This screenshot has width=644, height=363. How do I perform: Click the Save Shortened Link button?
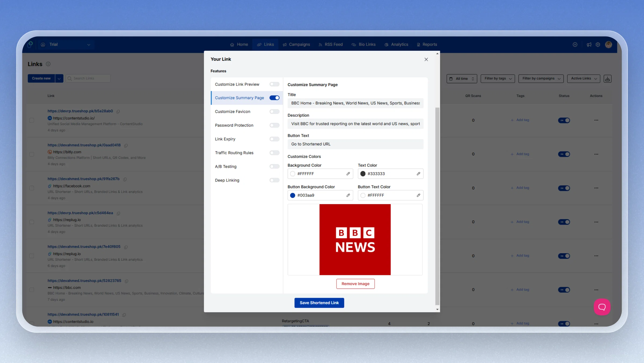click(319, 303)
